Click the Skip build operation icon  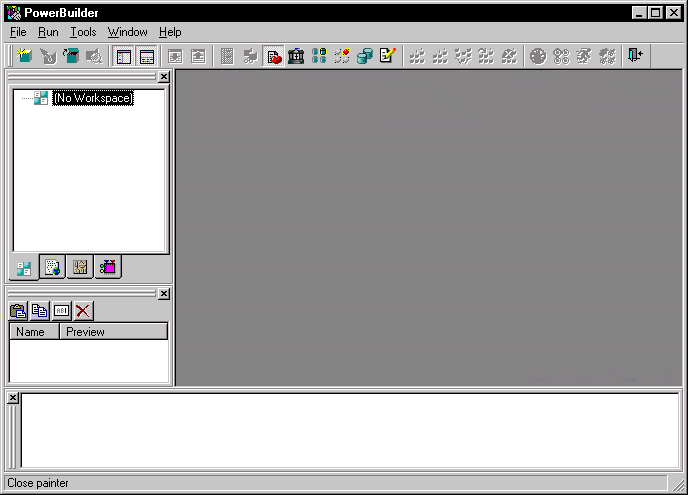point(486,56)
